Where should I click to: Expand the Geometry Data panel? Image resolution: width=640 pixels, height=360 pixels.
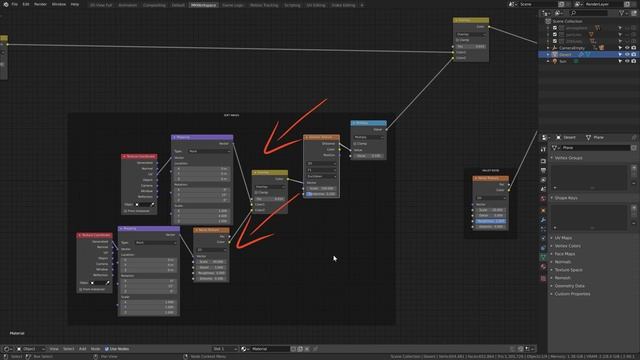pyautogui.click(x=570, y=286)
